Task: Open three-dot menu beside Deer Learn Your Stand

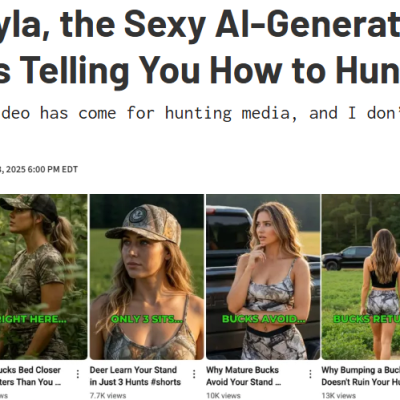Action: [194, 374]
